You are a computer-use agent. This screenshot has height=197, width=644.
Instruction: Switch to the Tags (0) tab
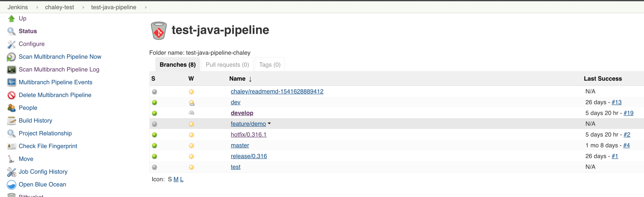click(270, 65)
